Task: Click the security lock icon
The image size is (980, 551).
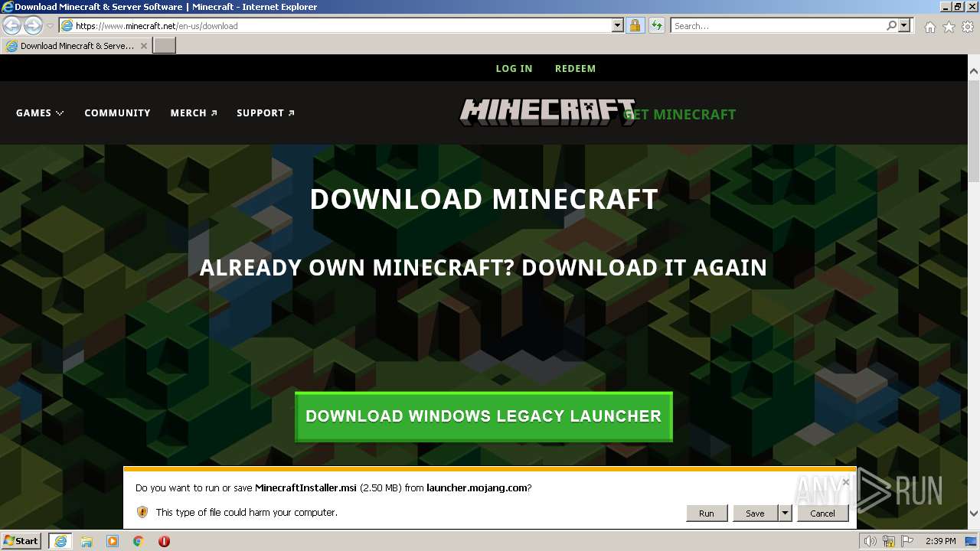Action: point(635,25)
